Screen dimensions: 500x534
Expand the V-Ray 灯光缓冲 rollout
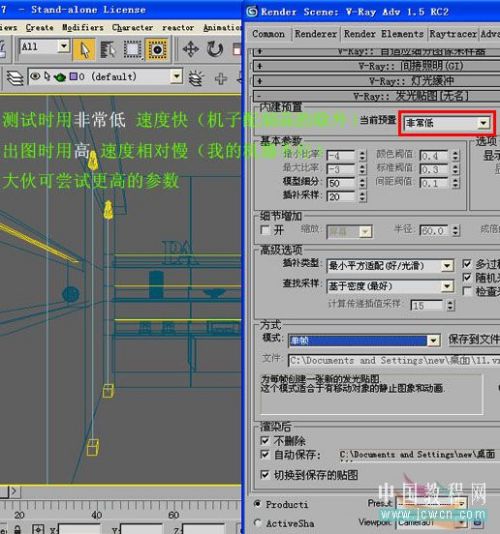376,81
